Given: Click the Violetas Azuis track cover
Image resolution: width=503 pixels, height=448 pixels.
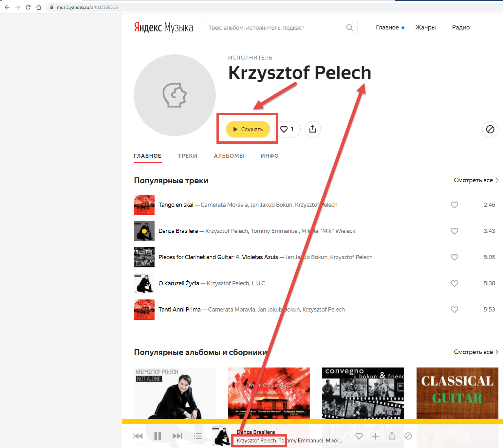Looking at the screenshot, I should coord(144,257).
